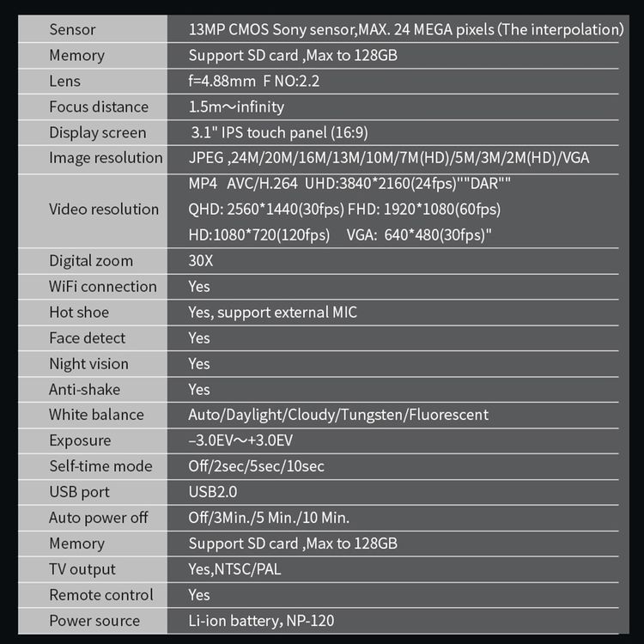Click the Focus distance label

coord(99,106)
